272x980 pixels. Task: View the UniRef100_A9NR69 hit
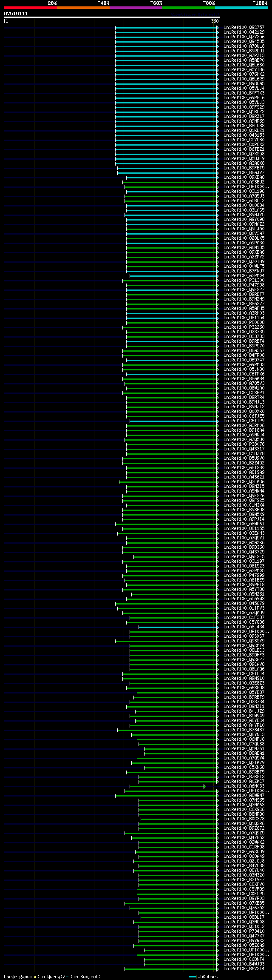[244, 121]
